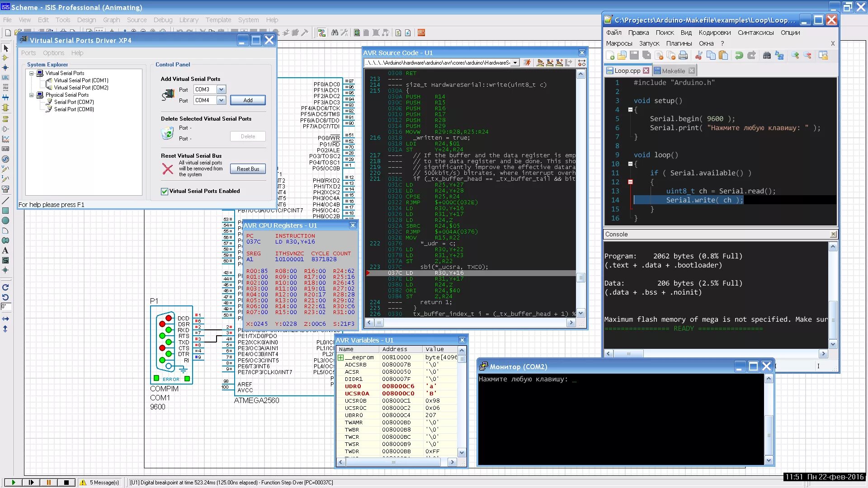Click the Find binoculars icon in editor toolbar

(x=767, y=56)
